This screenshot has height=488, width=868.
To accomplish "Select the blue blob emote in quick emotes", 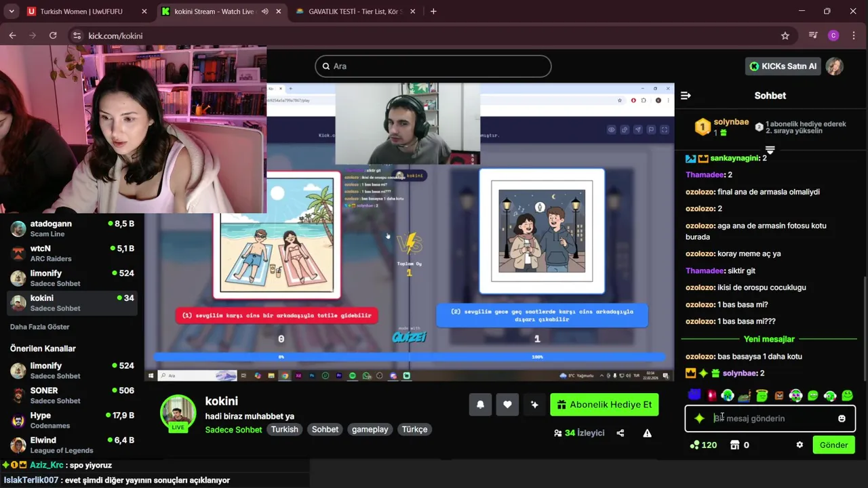I will [x=694, y=395].
